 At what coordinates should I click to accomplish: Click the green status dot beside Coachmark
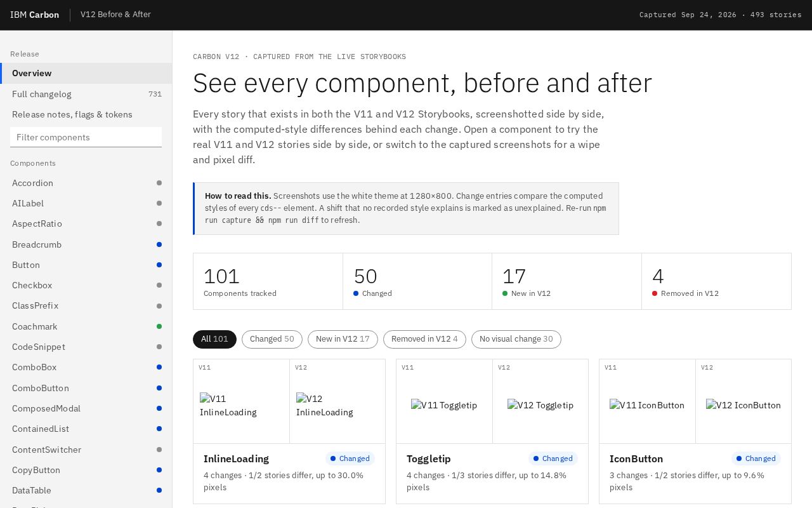point(159,326)
